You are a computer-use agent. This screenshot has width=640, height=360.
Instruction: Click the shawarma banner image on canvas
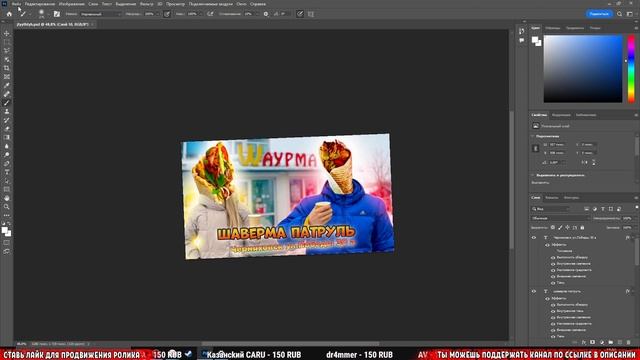tap(288, 196)
